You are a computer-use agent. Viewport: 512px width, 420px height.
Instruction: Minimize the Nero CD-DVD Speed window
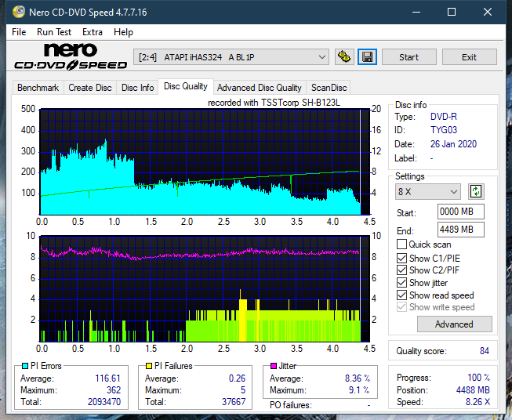416,12
